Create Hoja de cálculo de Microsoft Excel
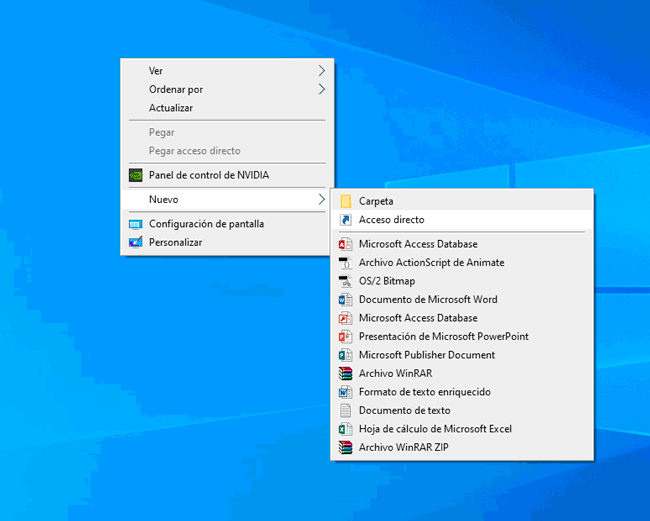 click(x=462, y=429)
